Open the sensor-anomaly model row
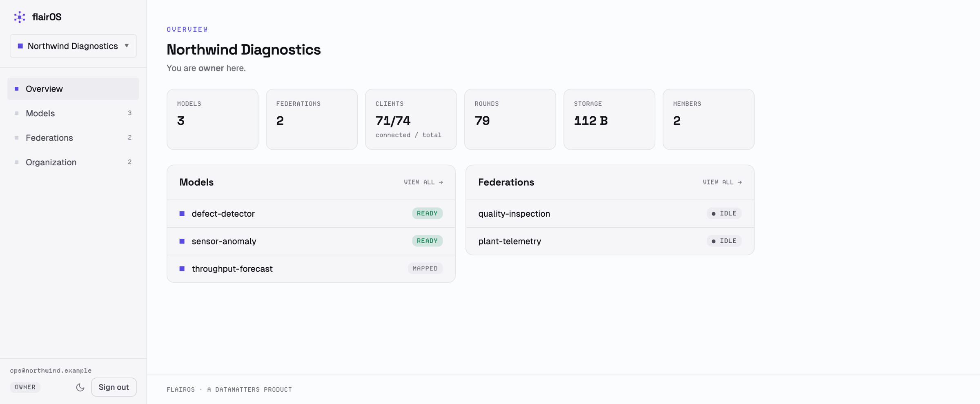 tap(311, 241)
